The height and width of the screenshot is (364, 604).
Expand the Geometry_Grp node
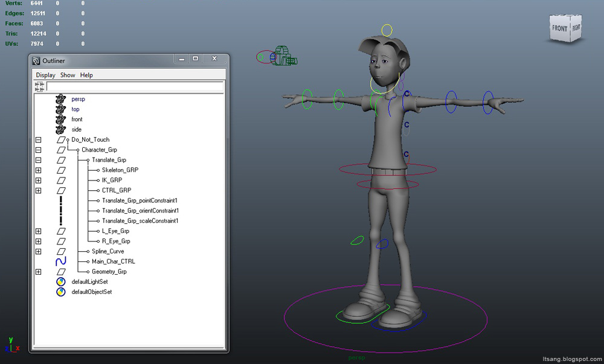[x=38, y=272]
